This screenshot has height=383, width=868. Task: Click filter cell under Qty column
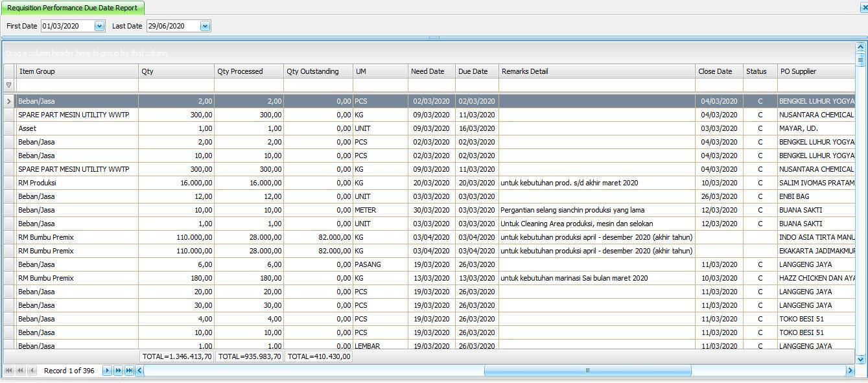176,85
